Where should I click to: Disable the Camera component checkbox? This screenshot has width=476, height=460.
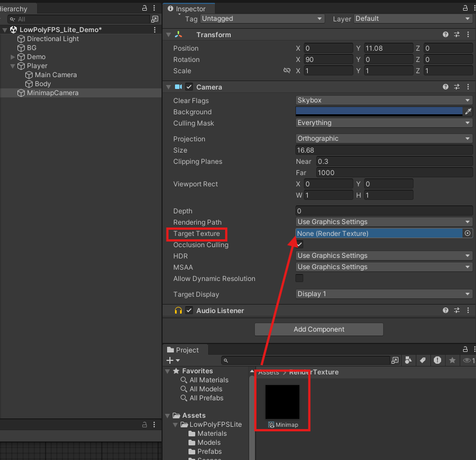click(x=189, y=87)
